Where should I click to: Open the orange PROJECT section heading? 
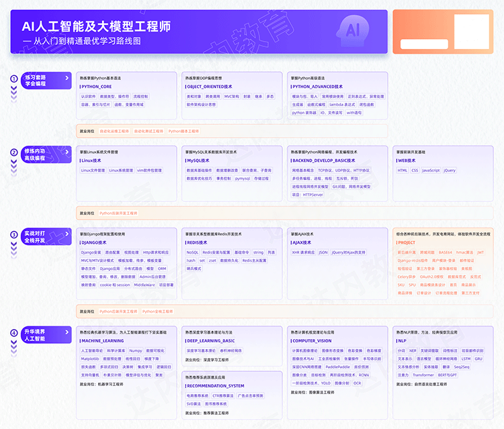point(406,243)
